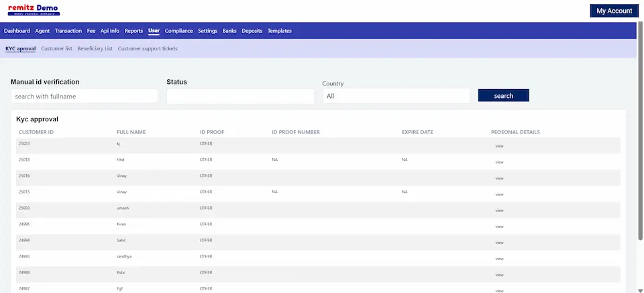This screenshot has height=293, width=644.
Task: Click view for customer 25015
Action: click(x=499, y=194)
